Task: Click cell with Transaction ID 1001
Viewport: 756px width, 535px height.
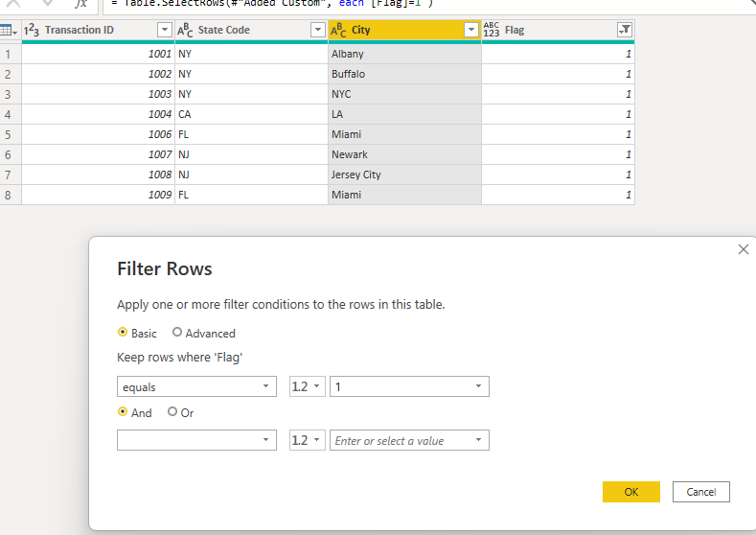Action: [98, 54]
